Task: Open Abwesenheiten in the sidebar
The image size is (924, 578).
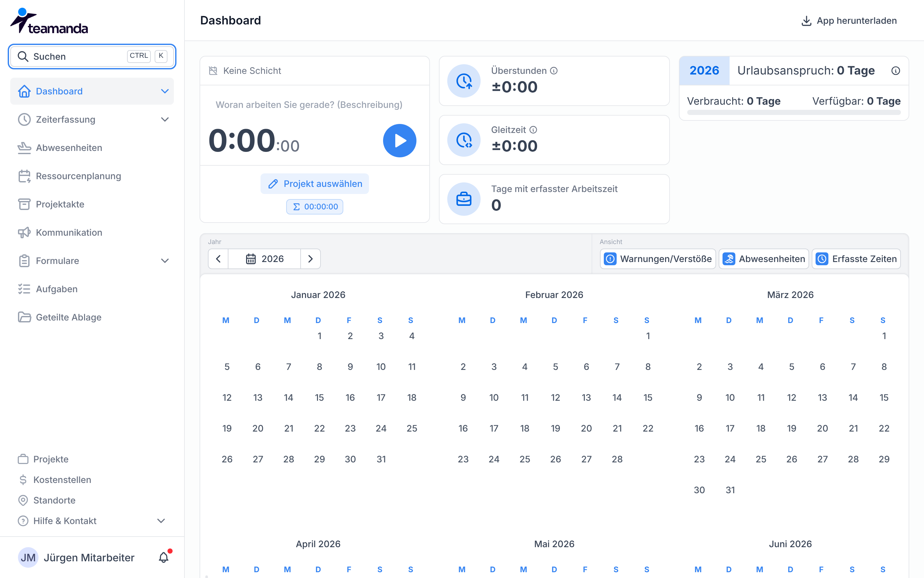Action: [x=92, y=148]
